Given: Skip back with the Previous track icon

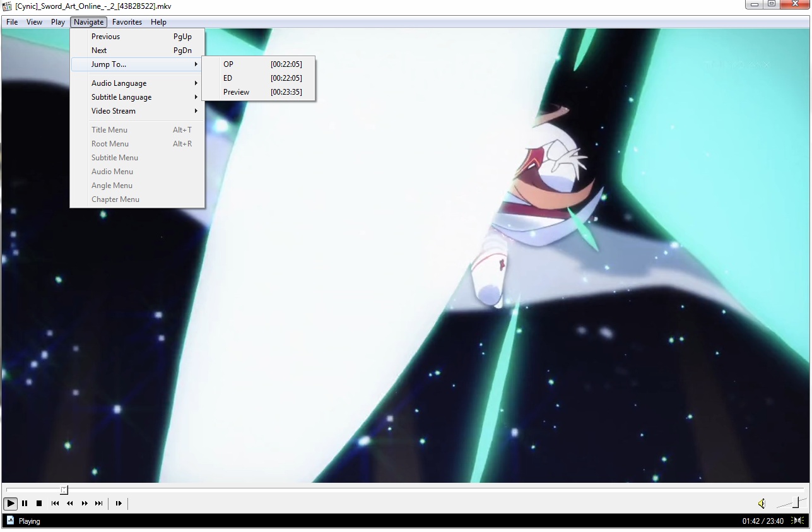Looking at the screenshot, I should coord(55,503).
